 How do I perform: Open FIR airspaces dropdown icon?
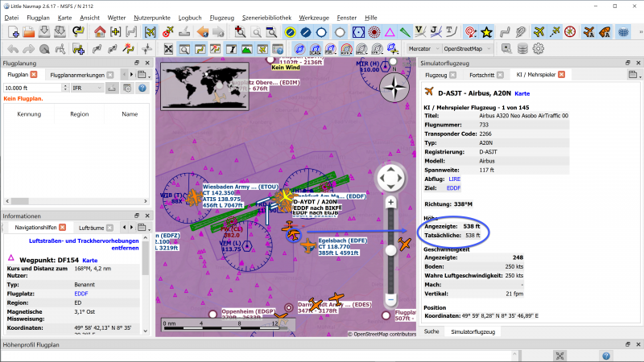tap(331, 49)
